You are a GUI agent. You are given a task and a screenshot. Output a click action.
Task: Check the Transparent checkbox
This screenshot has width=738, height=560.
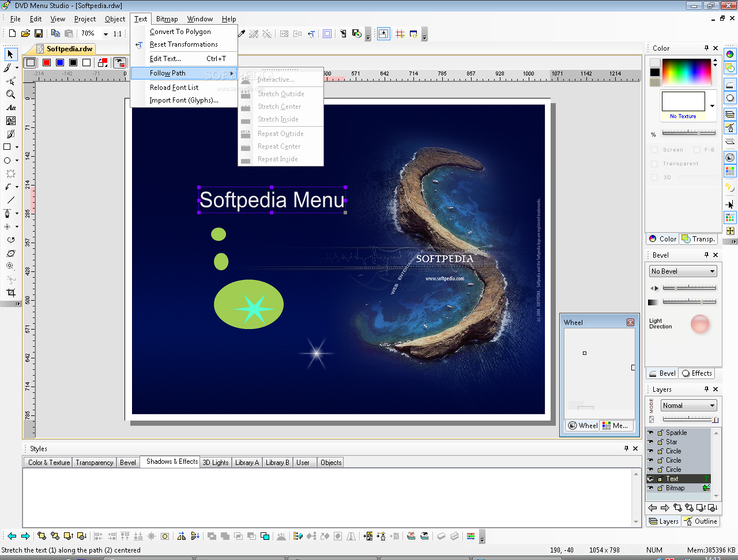click(654, 164)
